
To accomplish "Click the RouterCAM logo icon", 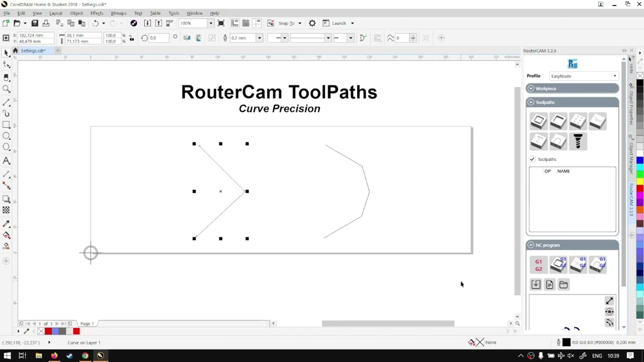I will (573, 64).
